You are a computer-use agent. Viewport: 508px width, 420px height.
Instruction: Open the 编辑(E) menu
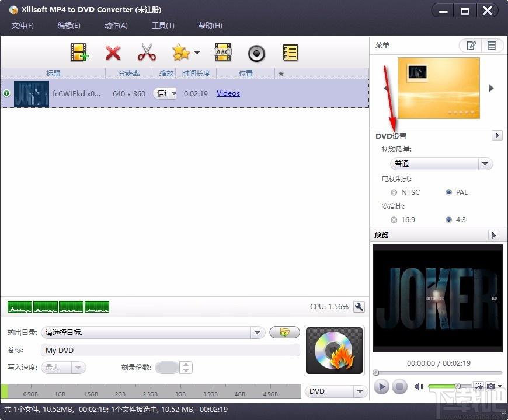69,25
